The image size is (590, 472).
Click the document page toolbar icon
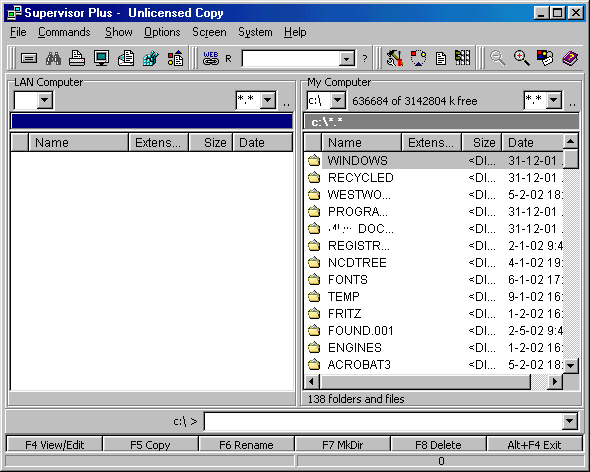pyautogui.click(x=441, y=58)
